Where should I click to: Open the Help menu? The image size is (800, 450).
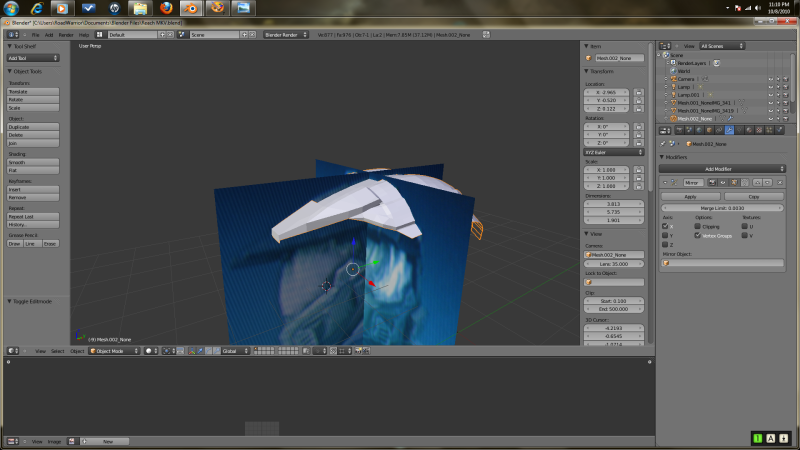click(x=84, y=35)
